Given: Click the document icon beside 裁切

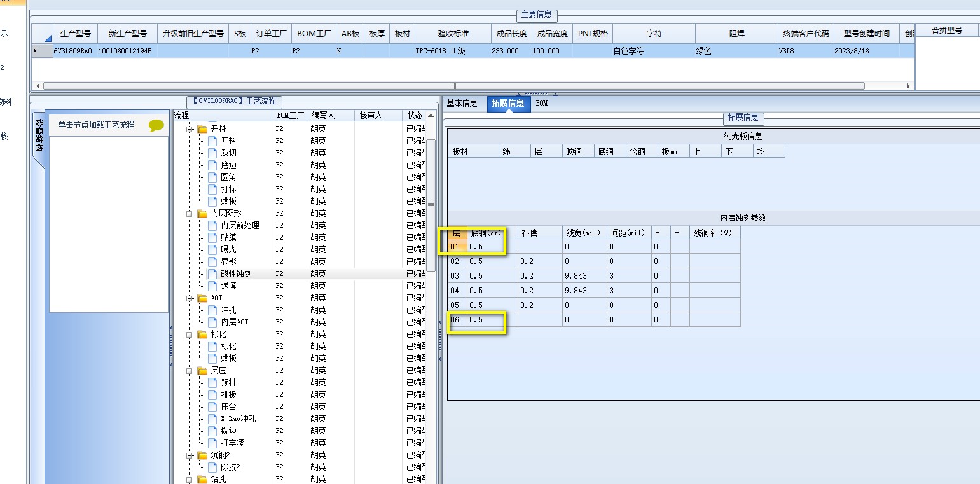Looking at the screenshot, I should pyautogui.click(x=212, y=153).
